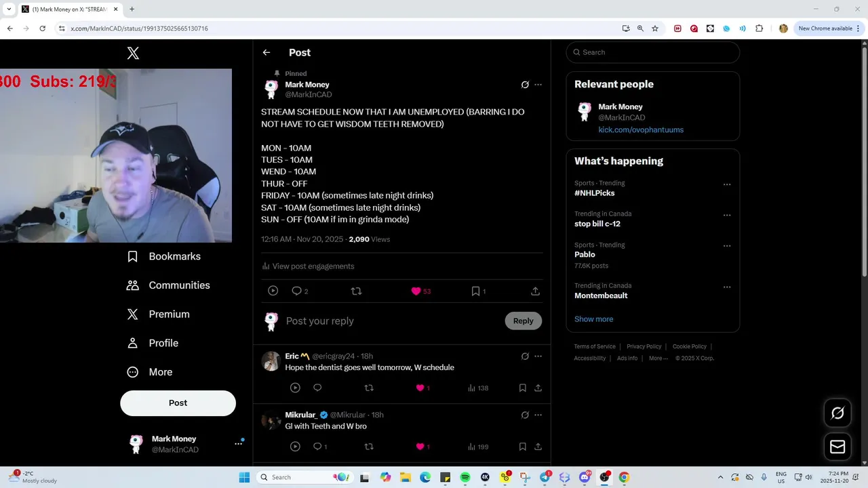Open Profile in sidebar
This screenshot has width=868, height=488.
click(153, 343)
